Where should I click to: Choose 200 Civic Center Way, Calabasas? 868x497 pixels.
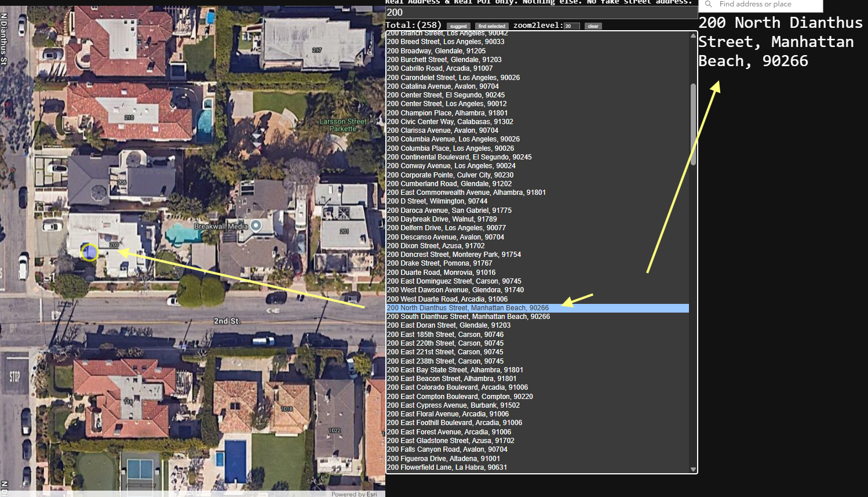450,122
